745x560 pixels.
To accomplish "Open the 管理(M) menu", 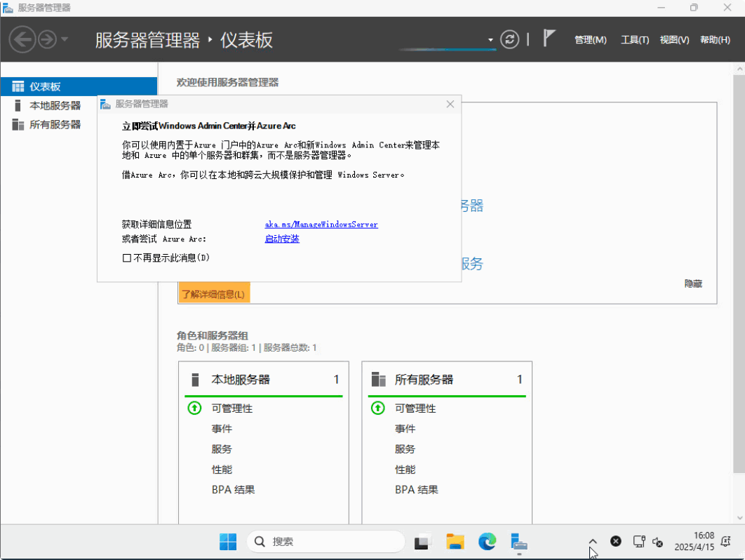I will (591, 40).
